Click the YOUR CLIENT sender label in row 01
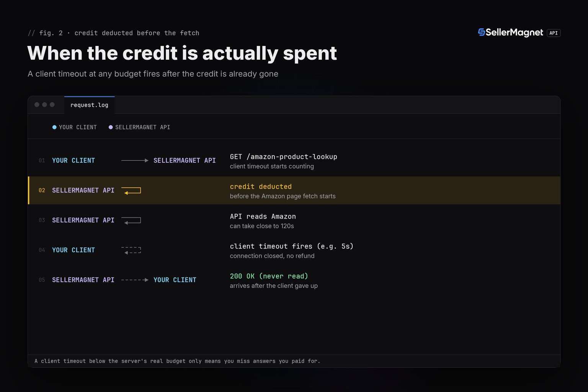 point(73,160)
